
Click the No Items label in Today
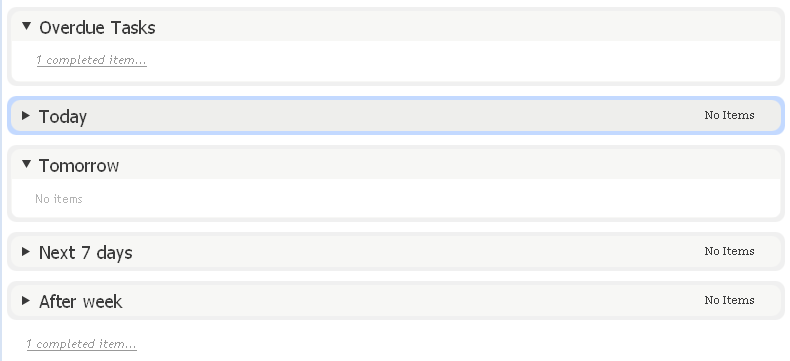tap(729, 115)
